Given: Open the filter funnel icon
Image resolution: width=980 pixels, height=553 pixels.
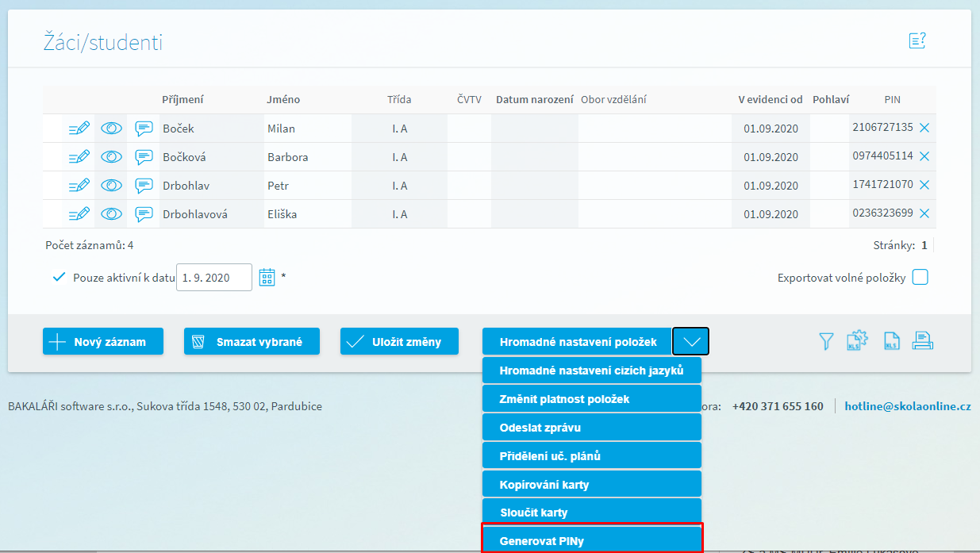Looking at the screenshot, I should (826, 341).
